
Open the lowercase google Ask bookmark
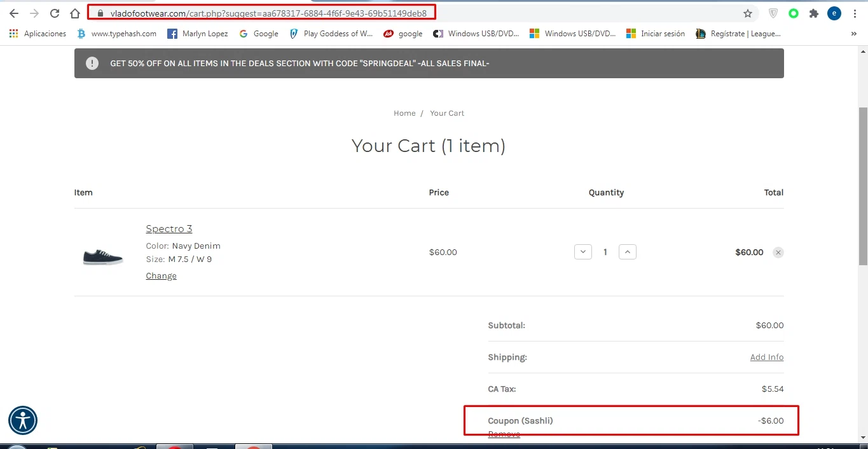coord(403,34)
